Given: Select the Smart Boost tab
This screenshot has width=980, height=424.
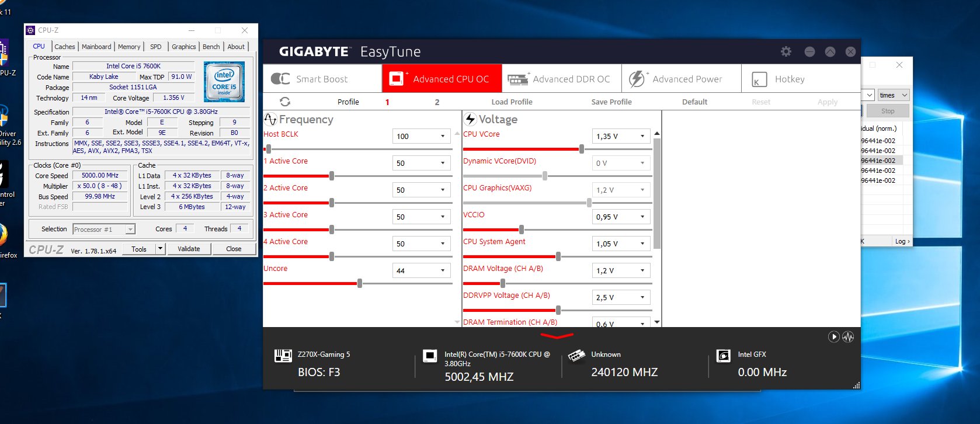Looking at the screenshot, I should [x=322, y=79].
